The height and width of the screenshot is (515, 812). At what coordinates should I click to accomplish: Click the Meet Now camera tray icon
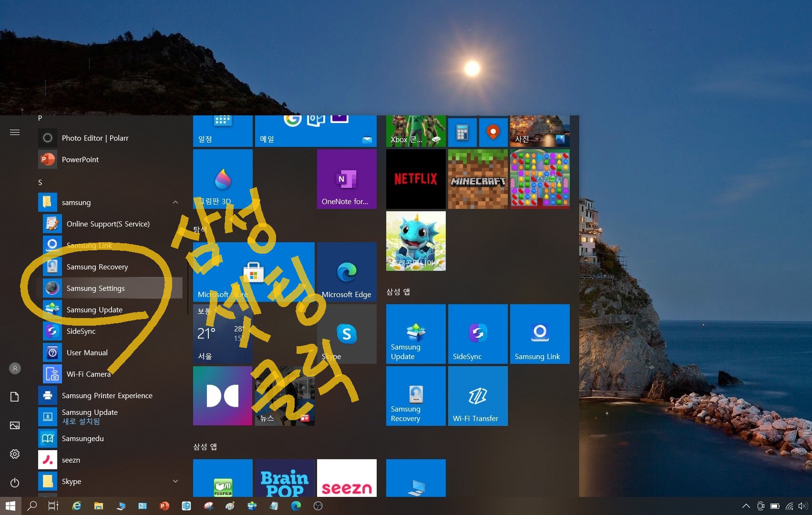click(x=761, y=506)
